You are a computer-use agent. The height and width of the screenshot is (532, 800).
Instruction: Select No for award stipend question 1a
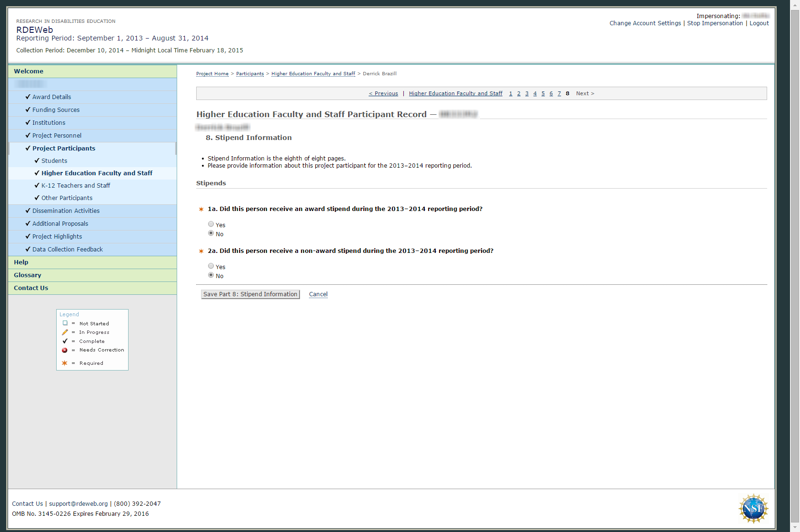pos(211,233)
